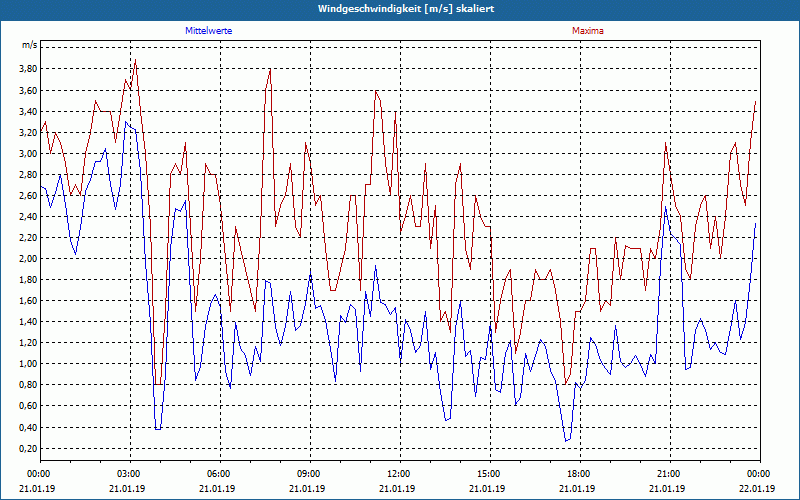Click the chart title "Windgeschwindigkeit [m/s] skaliert"
Screen dimensions: 800x500
click(406, 9)
